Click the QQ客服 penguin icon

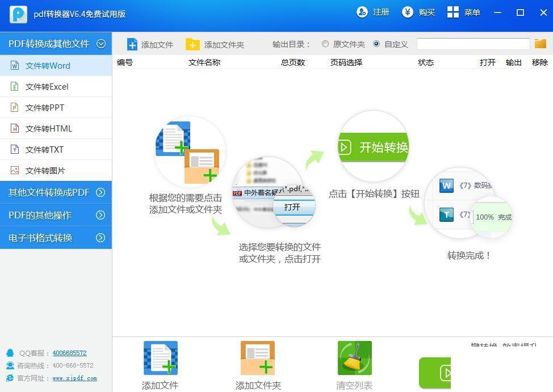pos(10,353)
